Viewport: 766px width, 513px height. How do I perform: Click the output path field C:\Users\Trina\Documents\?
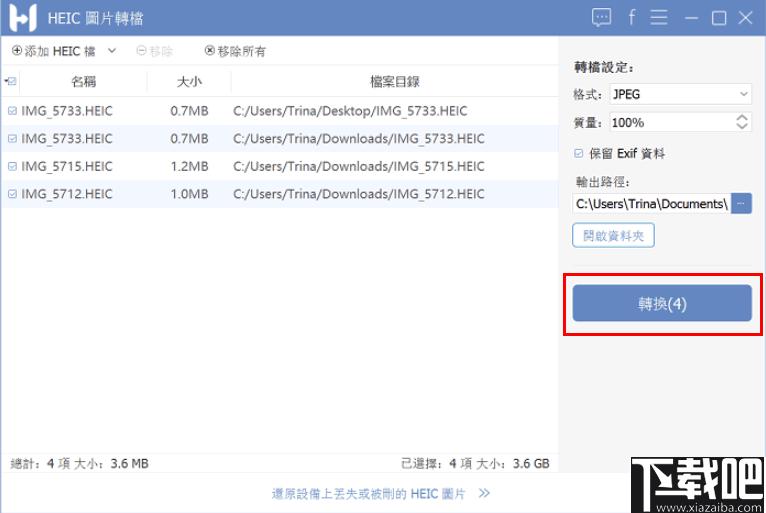[x=652, y=203]
